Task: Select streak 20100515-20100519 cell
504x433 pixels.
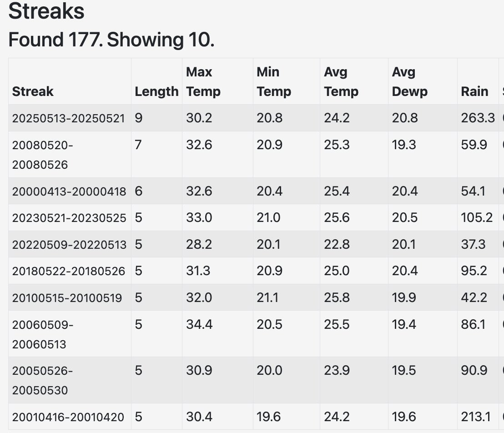Action: (67, 298)
